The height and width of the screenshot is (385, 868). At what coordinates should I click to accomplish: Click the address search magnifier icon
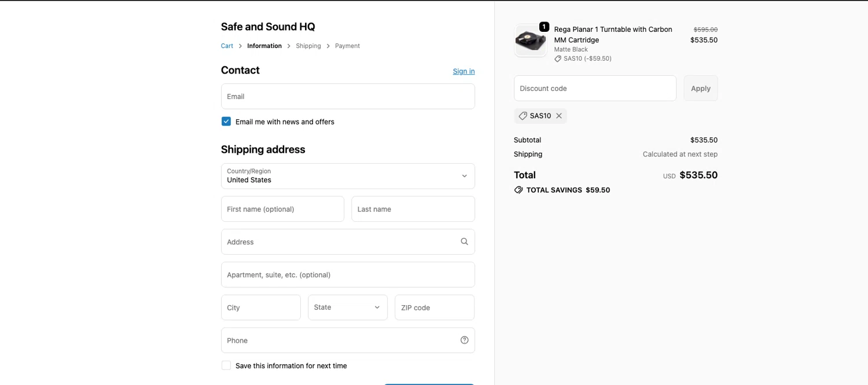click(x=464, y=242)
